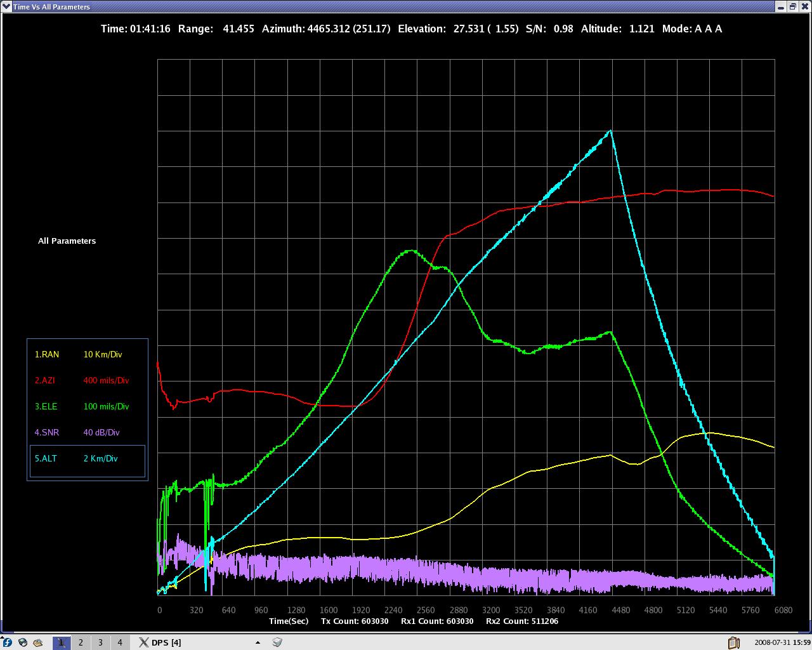Click the 1920 tick on the time axis
The height and width of the screenshot is (650, 812).
pos(360,610)
